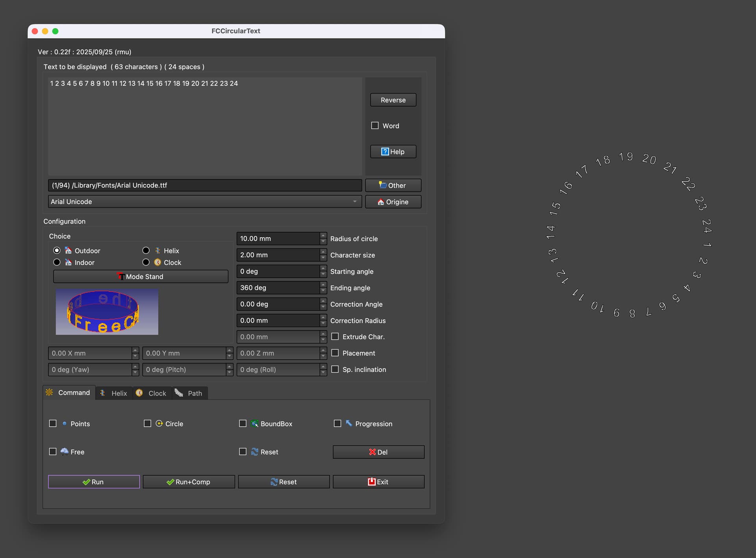The height and width of the screenshot is (558, 756).
Task: Click the red X icon on Del
Action: pos(372,452)
